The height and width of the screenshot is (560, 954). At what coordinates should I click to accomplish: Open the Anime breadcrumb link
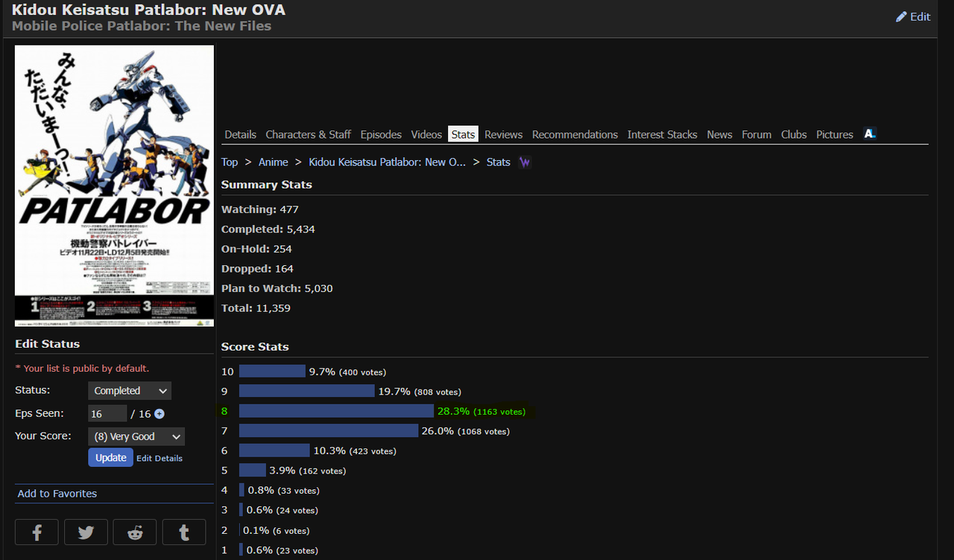point(273,162)
